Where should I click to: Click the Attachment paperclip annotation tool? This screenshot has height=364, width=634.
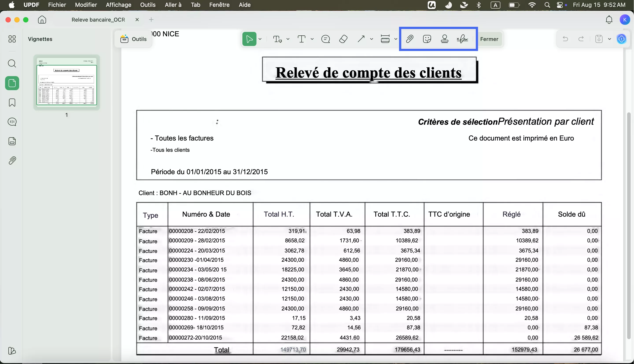coord(410,39)
